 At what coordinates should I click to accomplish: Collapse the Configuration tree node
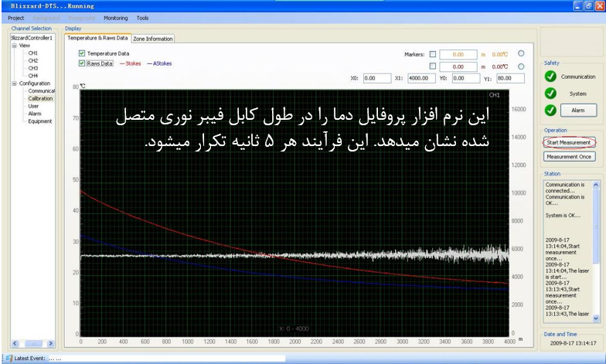[14, 83]
